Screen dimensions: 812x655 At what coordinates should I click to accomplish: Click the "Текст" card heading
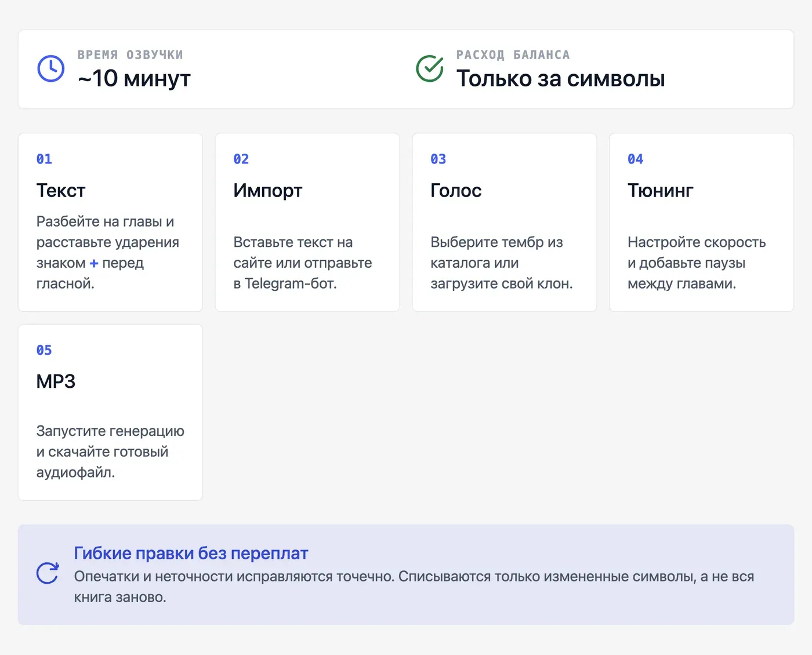[x=61, y=191]
